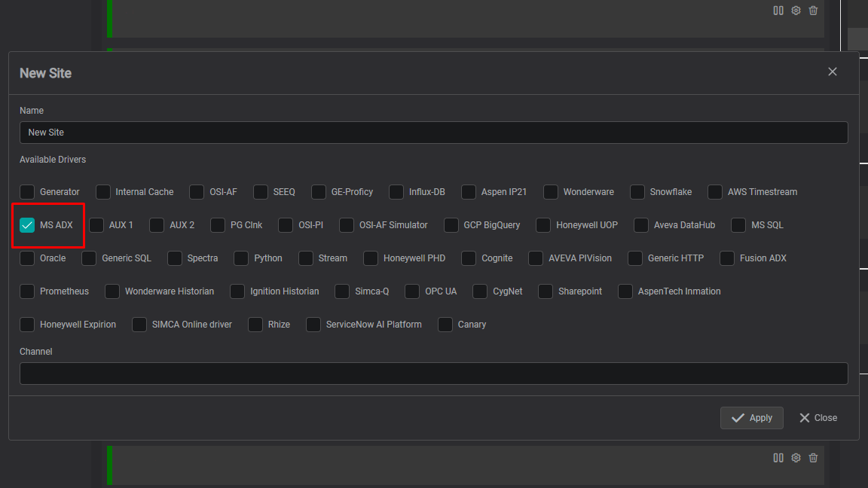The width and height of the screenshot is (868, 488).
Task: Tick the OSI-PI driver checkbox
Action: tap(286, 225)
